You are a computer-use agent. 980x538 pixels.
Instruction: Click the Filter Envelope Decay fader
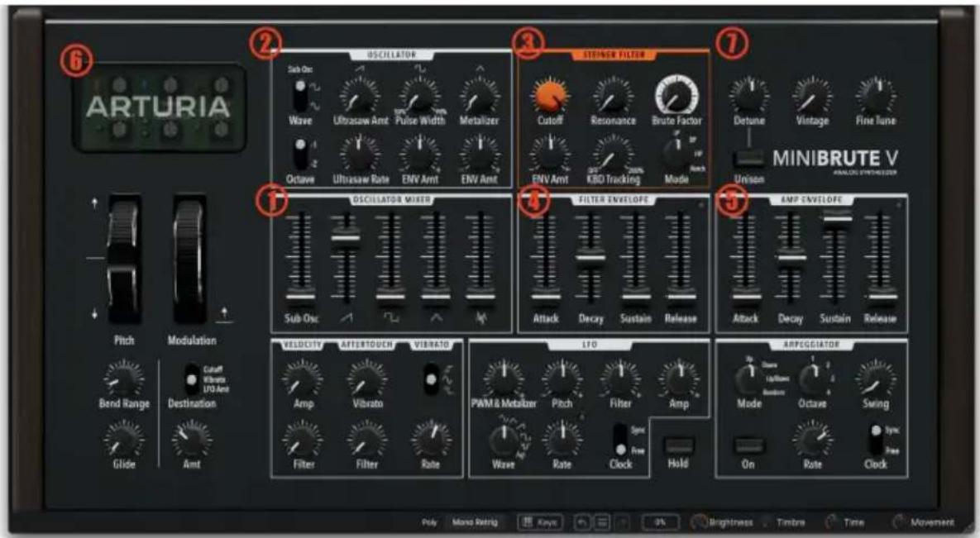590,258
